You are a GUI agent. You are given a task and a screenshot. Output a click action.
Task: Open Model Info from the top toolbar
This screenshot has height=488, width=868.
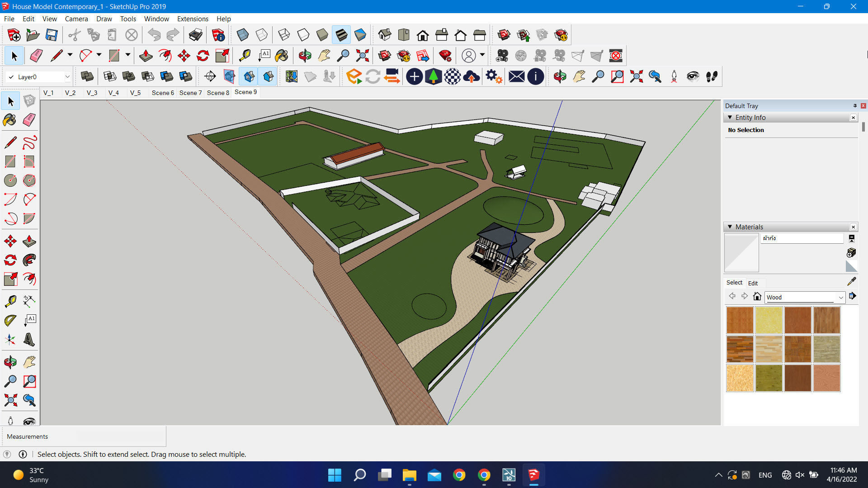(218, 35)
